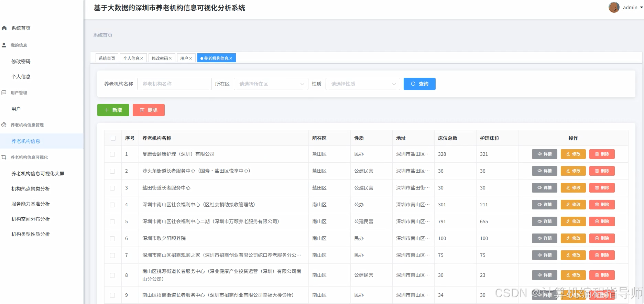Check the box for row 6 深圳市敬夕阳颐养院
The image size is (644, 304).
click(x=112, y=239)
